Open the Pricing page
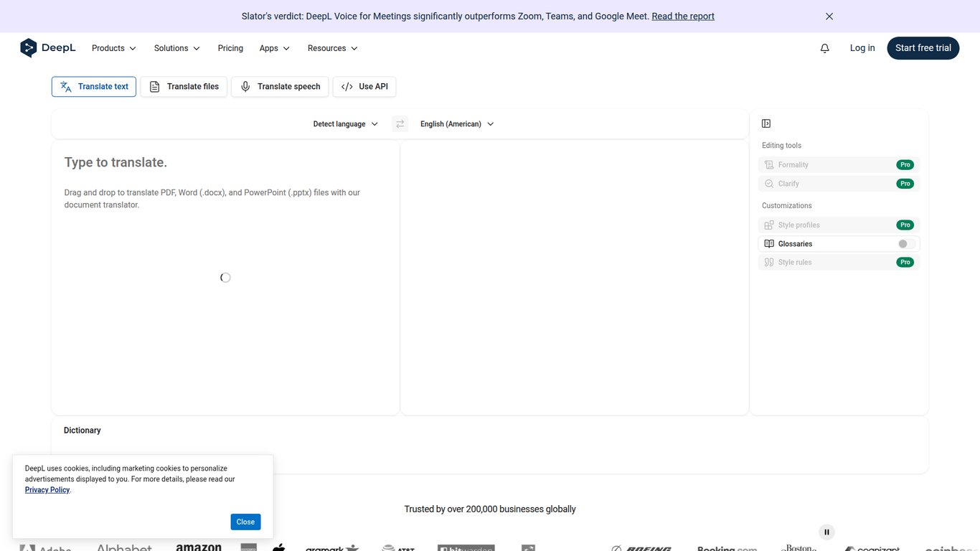 [230, 48]
